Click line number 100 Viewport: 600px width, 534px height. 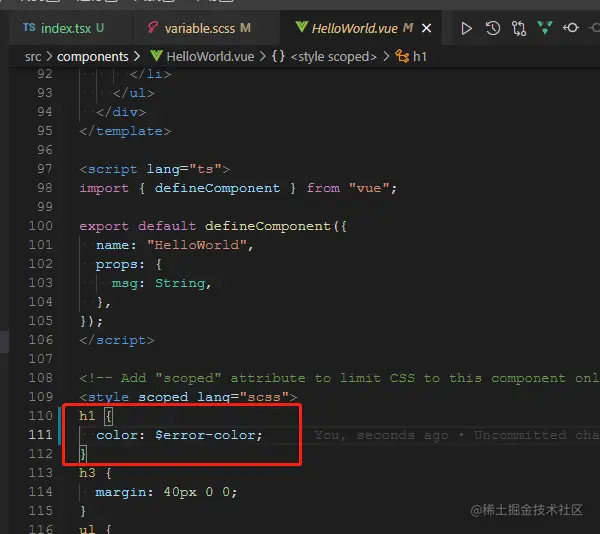pos(41,226)
